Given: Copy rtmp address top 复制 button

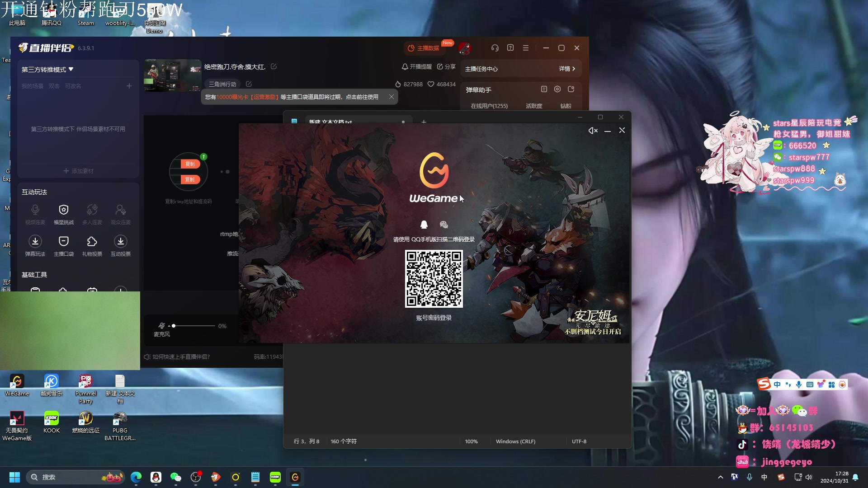Looking at the screenshot, I should pos(190,164).
